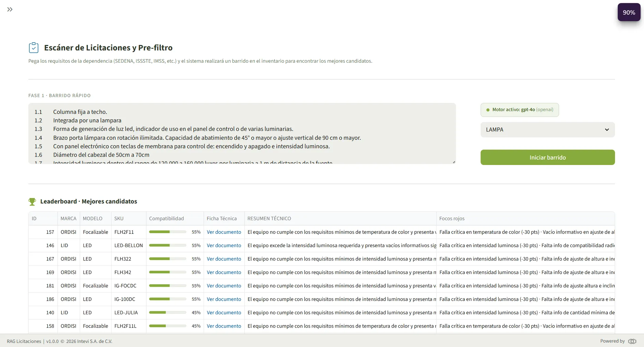Click the FASE 1 · BARRIDO RÁPIDO label
This screenshot has width=644, height=347.
point(59,95)
